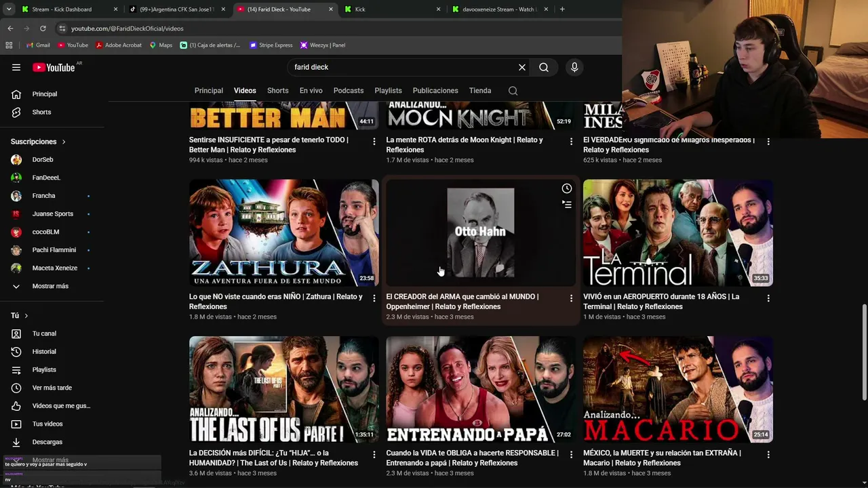Screen dimensions: 868x488
Task: Open options menu for The Last of Us video
Action: point(374,454)
